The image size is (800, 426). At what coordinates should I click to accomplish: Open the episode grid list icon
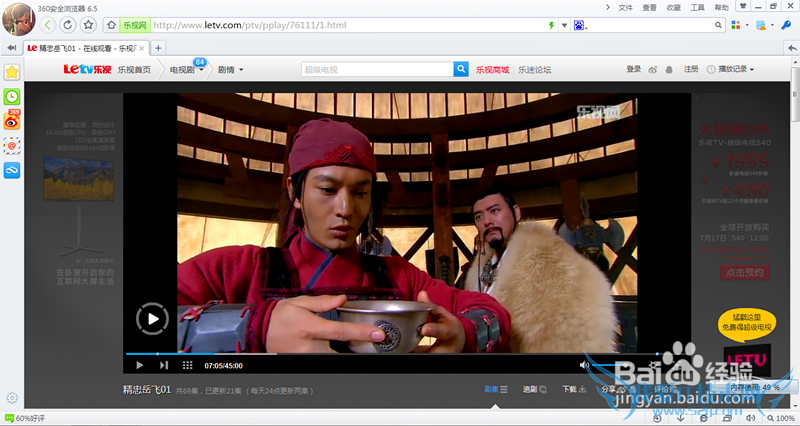coord(187,365)
